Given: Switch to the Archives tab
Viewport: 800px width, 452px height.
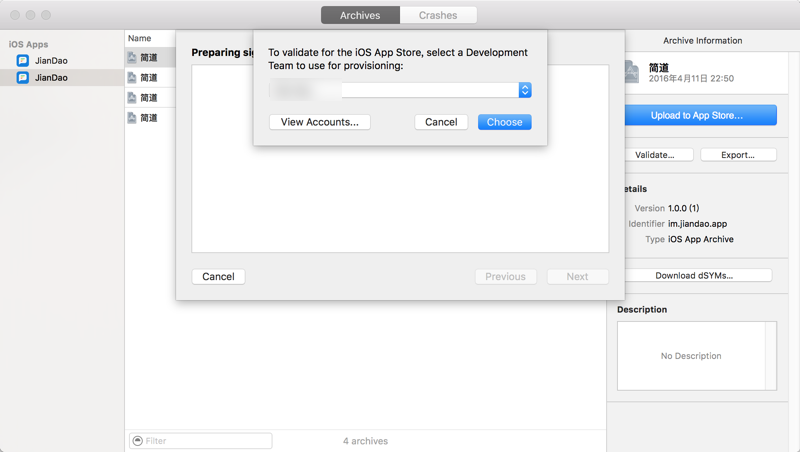Looking at the screenshot, I should pyautogui.click(x=360, y=15).
